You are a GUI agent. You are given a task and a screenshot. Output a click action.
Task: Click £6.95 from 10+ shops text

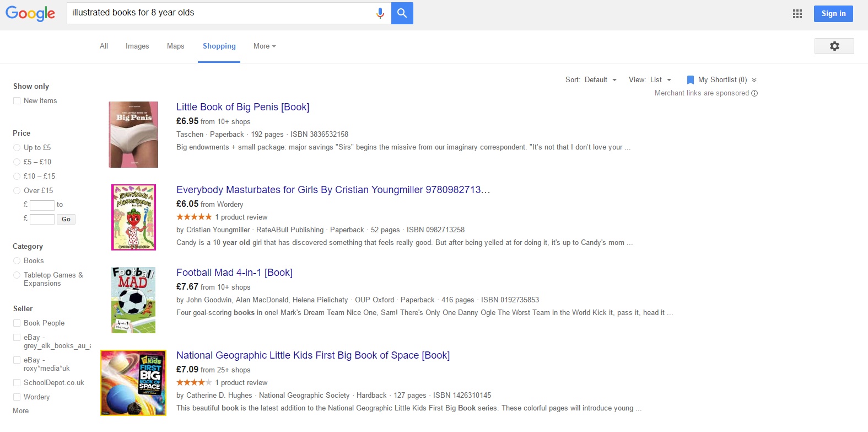click(x=213, y=121)
